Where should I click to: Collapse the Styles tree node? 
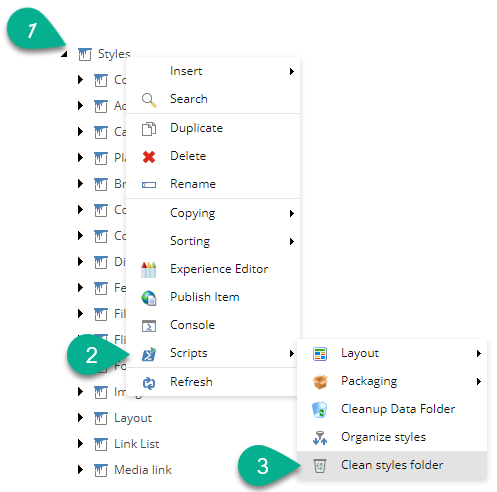[x=64, y=54]
